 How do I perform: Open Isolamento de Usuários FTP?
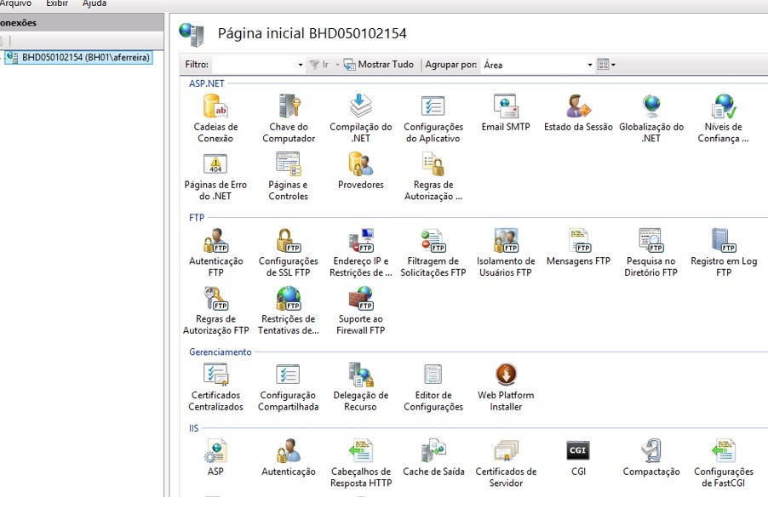coord(506,254)
